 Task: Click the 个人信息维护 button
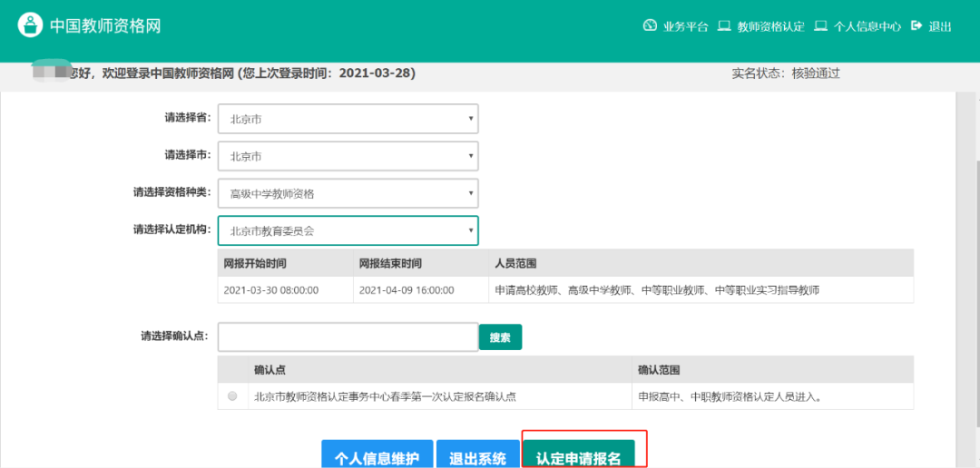pos(377,456)
